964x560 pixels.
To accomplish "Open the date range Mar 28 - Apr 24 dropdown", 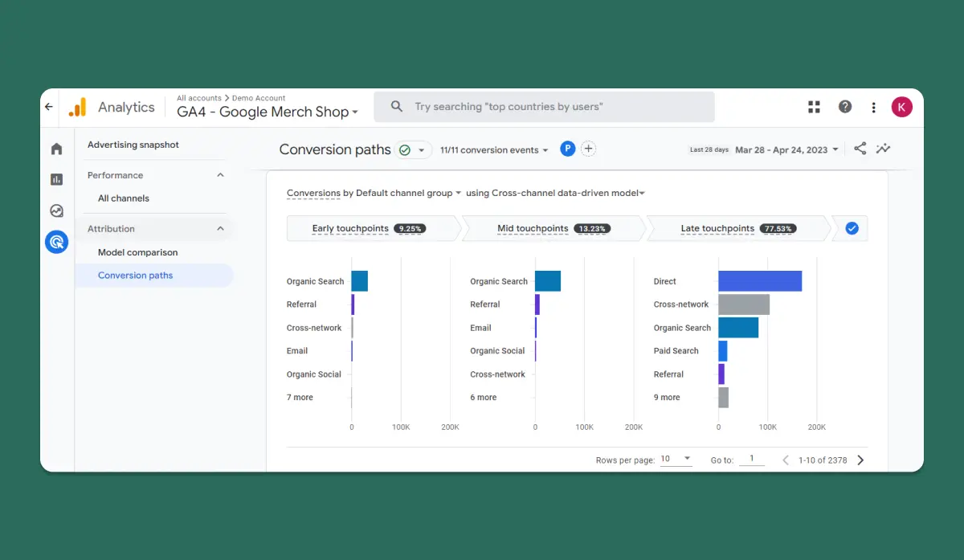I will pos(787,150).
